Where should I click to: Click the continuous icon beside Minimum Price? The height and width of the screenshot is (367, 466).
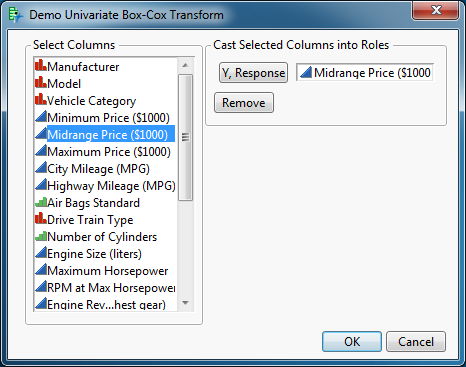pos(41,116)
